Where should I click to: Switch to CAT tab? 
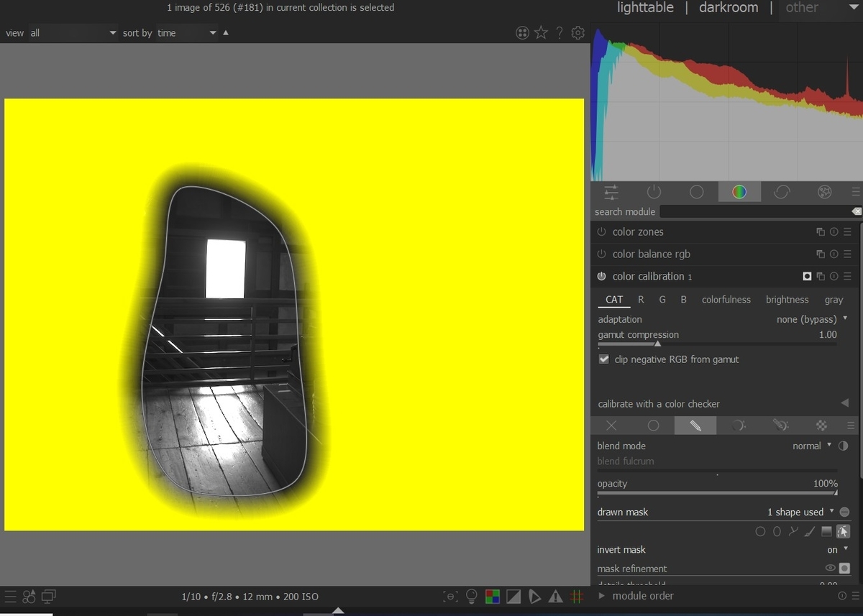coord(614,300)
